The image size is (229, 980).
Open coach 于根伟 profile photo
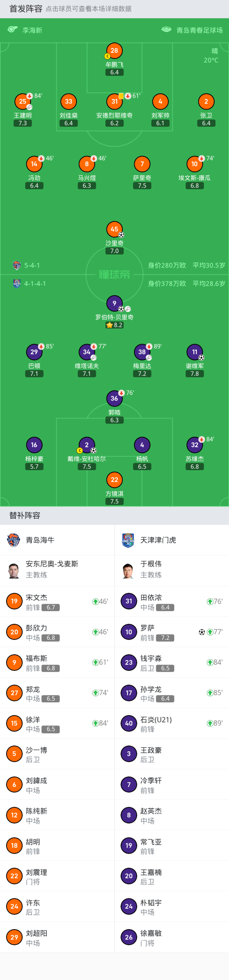pos(128,570)
